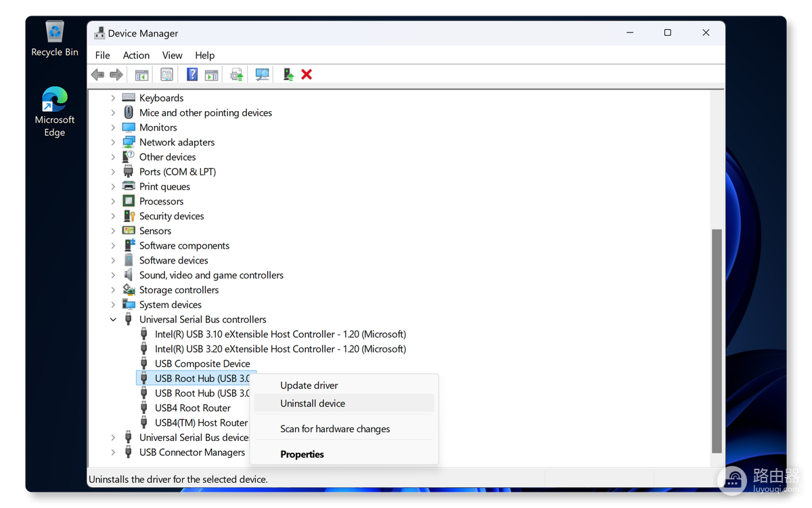The image size is (812, 508).
Task: Select Intel(R) USB 3.20 eXtensible Host Controller
Action: point(280,349)
